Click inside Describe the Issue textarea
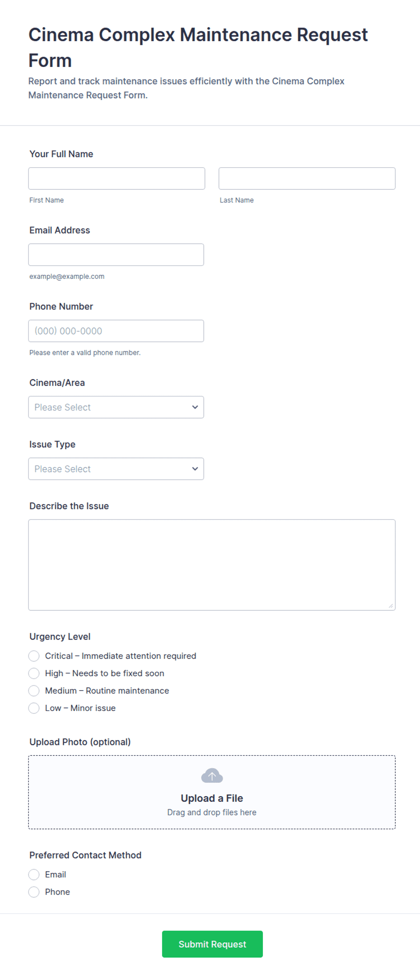 click(212, 565)
